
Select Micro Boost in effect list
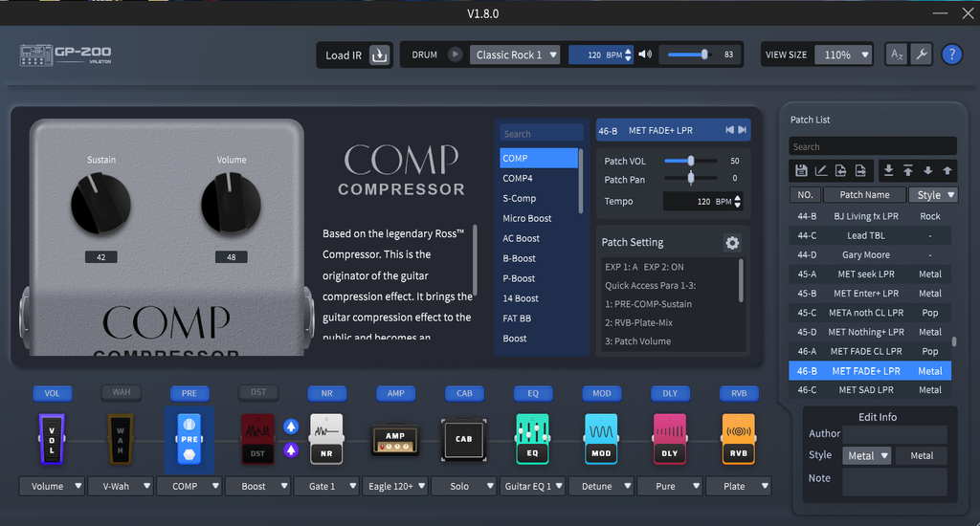(x=539, y=218)
